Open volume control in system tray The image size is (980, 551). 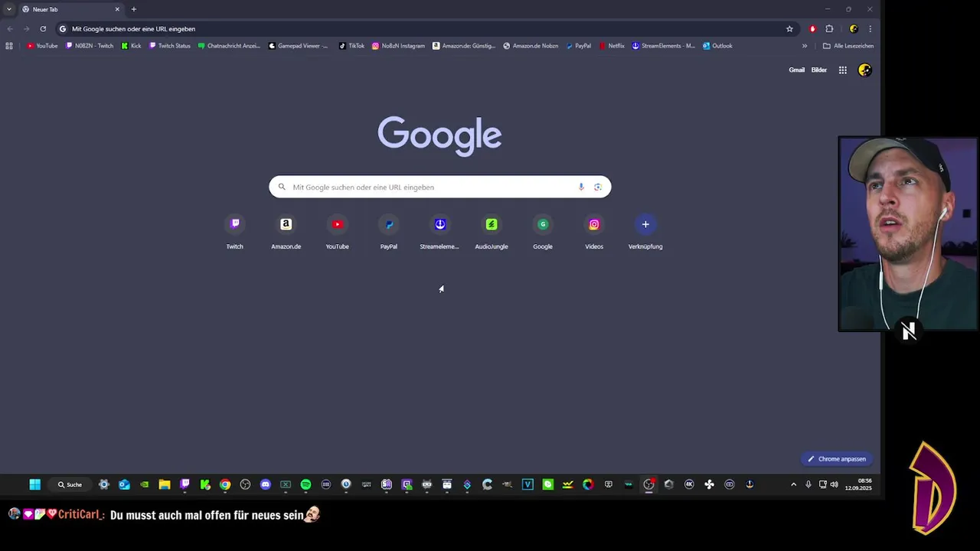click(x=834, y=484)
